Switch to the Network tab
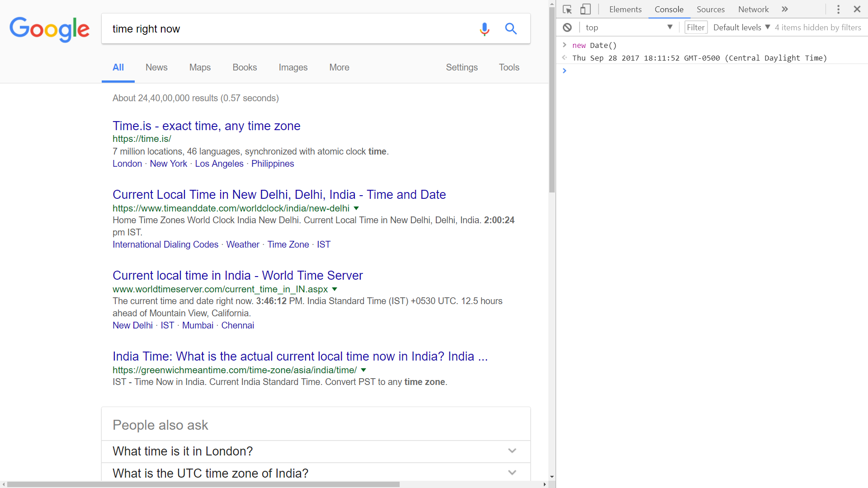Viewport: 868px width, 488px height. [x=753, y=9]
